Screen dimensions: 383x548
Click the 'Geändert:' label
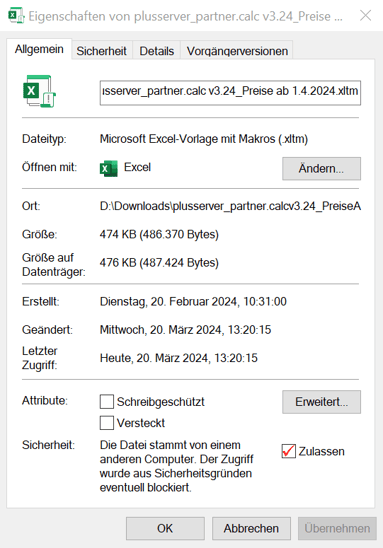[47, 330]
